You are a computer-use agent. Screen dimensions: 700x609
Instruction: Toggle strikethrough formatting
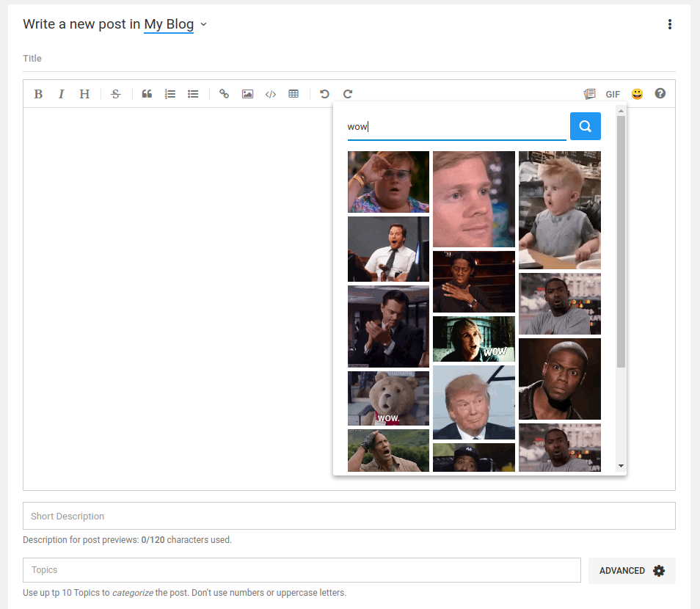point(116,94)
